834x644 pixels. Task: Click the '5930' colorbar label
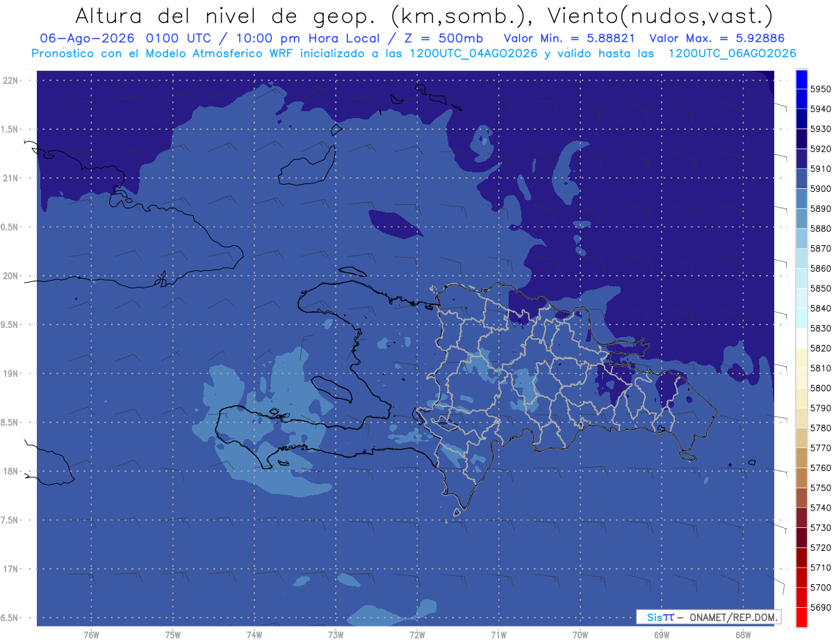point(820,129)
